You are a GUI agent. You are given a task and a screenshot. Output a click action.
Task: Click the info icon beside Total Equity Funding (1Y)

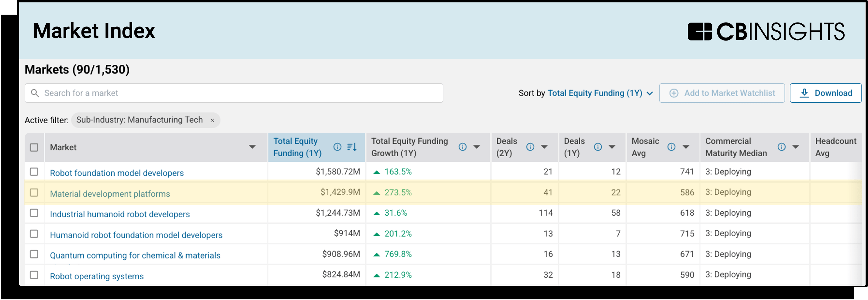point(337,147)
